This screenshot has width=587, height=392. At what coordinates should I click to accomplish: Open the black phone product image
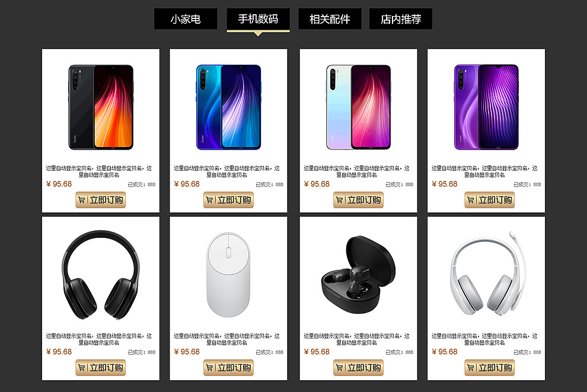pos(101,107)
